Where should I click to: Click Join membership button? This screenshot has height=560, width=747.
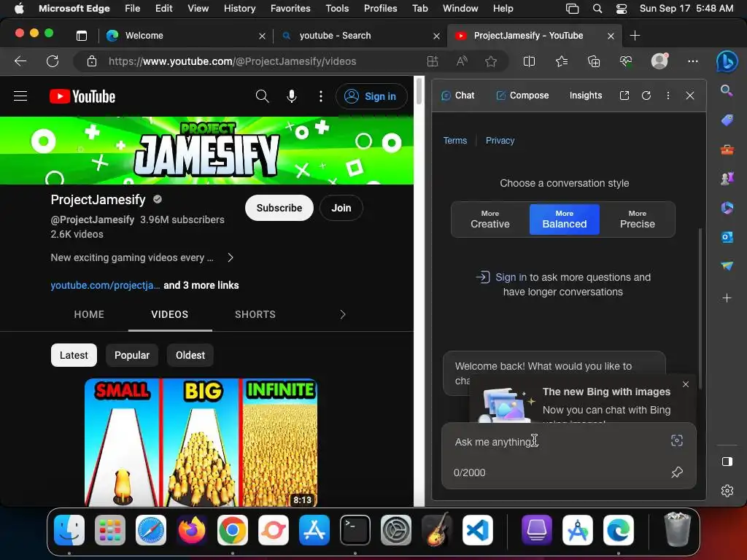341,208
